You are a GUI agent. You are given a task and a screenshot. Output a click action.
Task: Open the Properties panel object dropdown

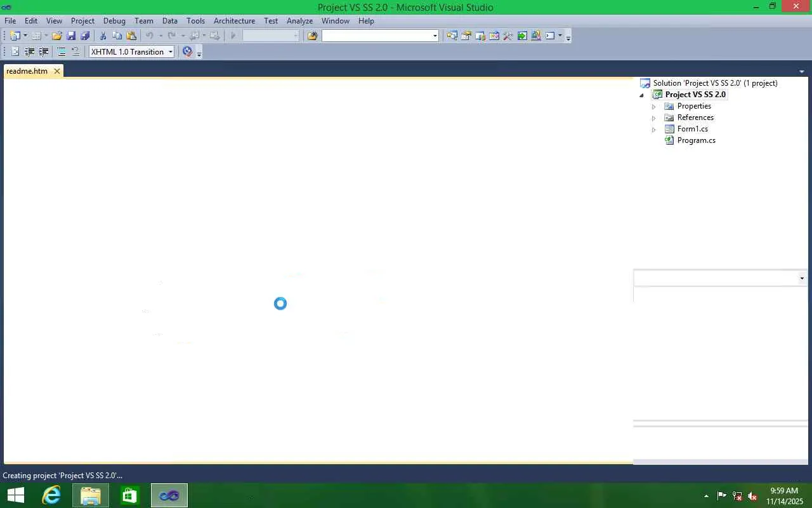pyautogui.click(x=802, y=278)
